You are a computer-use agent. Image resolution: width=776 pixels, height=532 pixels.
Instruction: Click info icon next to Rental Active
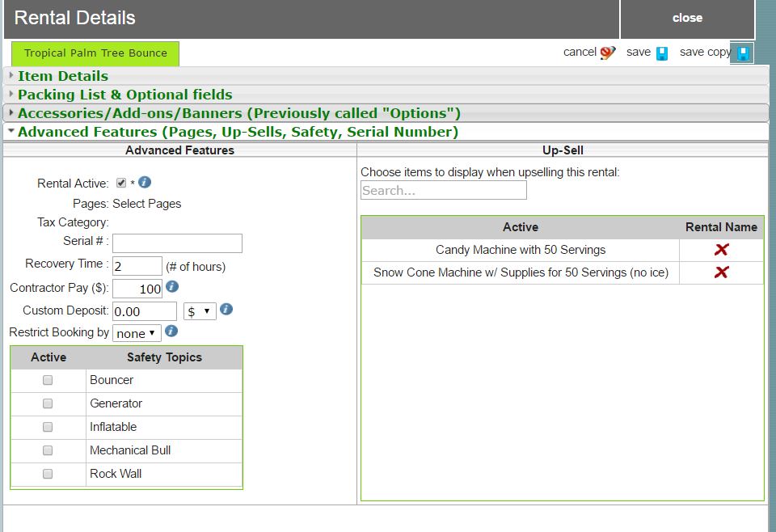pos(145,183)
